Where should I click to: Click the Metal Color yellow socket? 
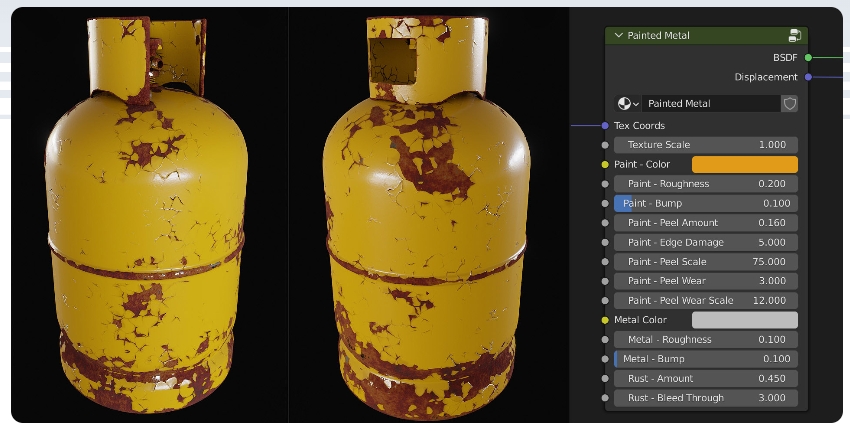click(605, 320)
